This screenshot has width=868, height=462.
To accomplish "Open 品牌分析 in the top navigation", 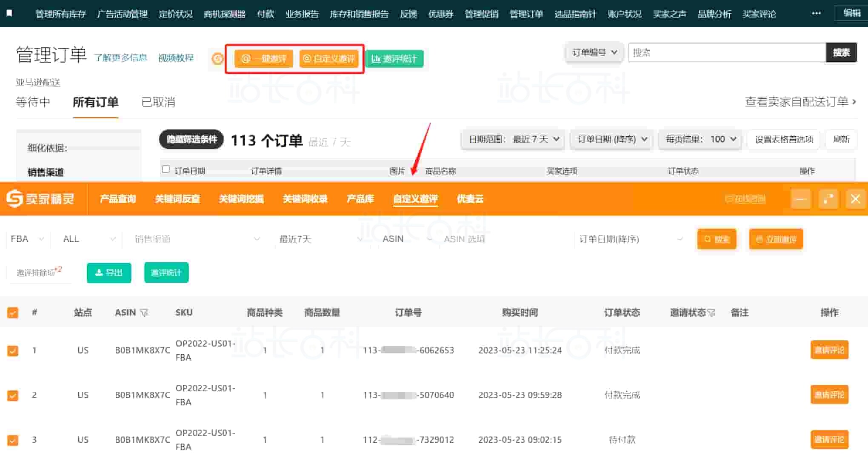I will pos(714,14).
